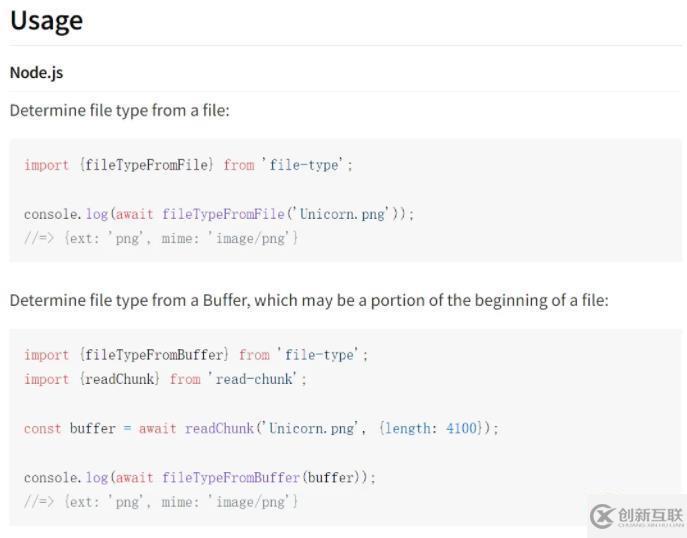
Task: Click readChunk in the second import line
Action: 120,379
